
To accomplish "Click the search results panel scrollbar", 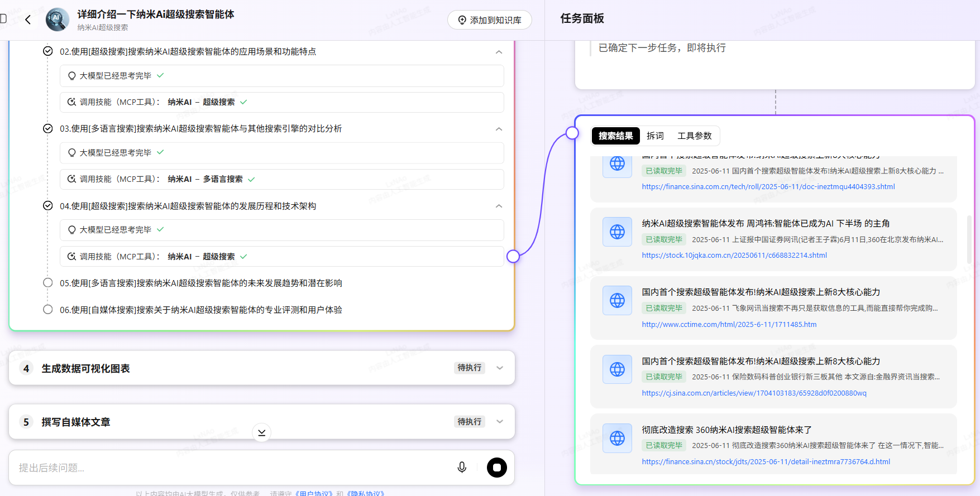I will 969,240.
